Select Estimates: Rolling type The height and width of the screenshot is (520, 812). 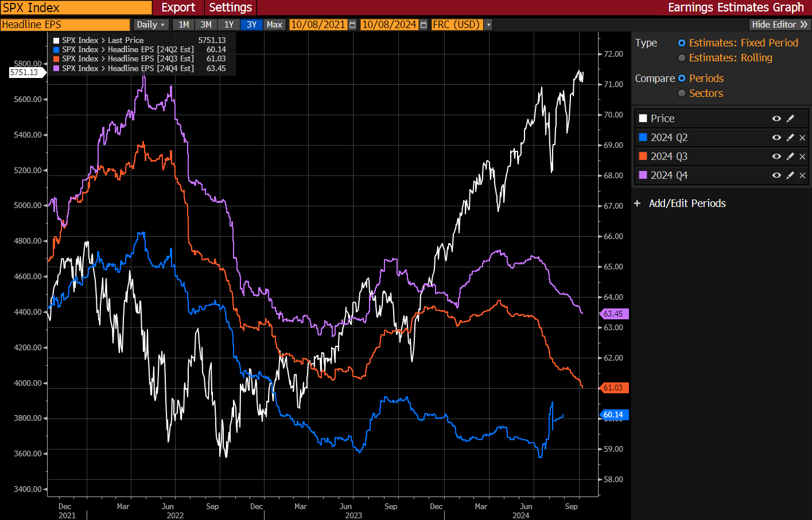(681, 57)
